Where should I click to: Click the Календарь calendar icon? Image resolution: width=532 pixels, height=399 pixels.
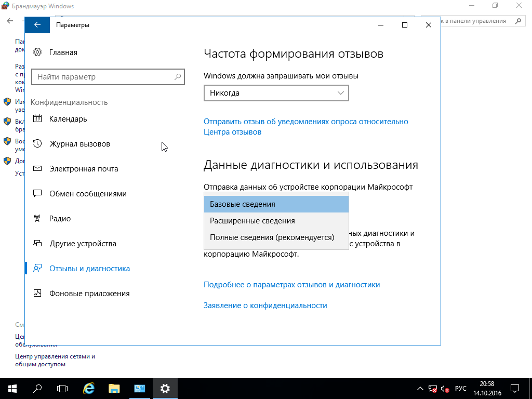click(x=37, y=118)
